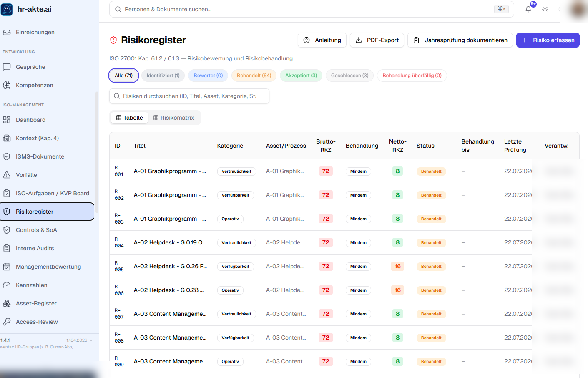
Task: Click the search magnifier icon in top bar
Action: pyautogui.click(x=118, y=9)
